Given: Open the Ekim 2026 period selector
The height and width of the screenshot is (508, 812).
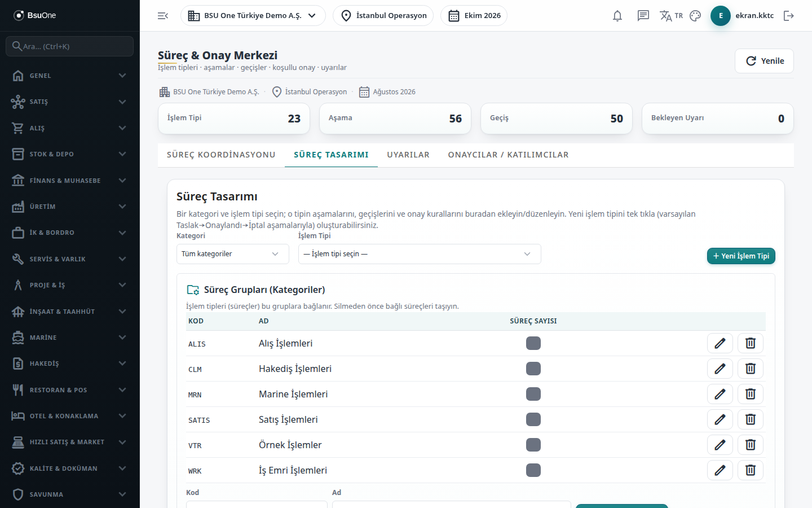Looking at the screenshot, I should click(474, 16).
